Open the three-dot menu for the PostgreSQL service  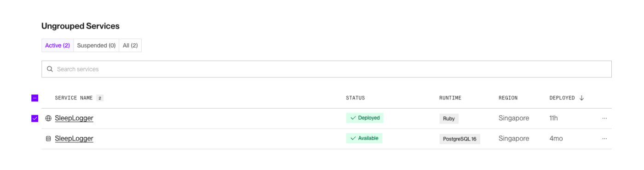pyautogui.click(x=604, y=139)
